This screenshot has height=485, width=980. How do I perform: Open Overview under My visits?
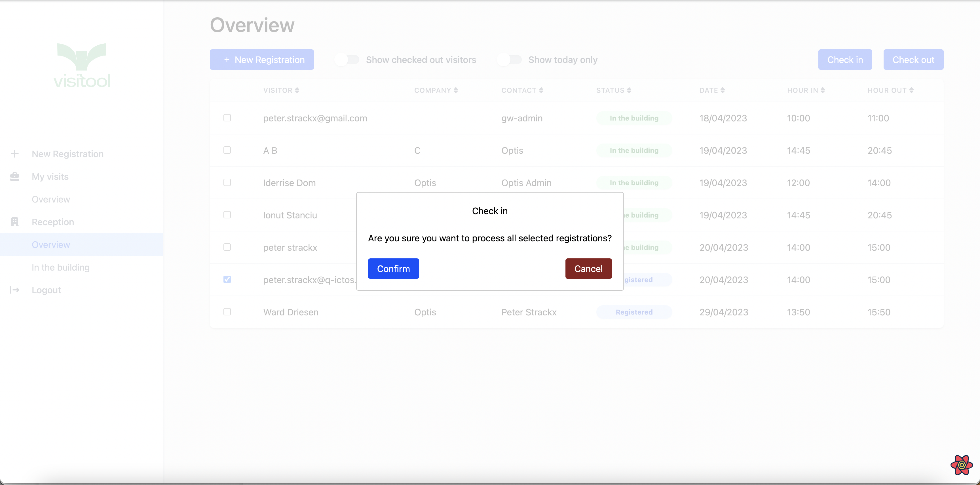pyautogui.click(x=51, y=199)
